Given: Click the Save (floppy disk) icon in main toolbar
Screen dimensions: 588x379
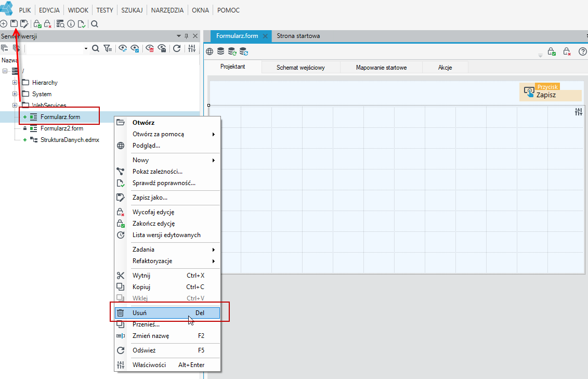Looking at the screenshot, I should [x=14, y=23].
